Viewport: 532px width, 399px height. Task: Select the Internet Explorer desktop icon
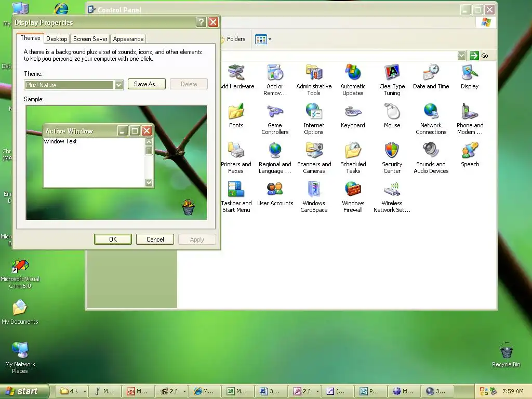click(61, 8)
